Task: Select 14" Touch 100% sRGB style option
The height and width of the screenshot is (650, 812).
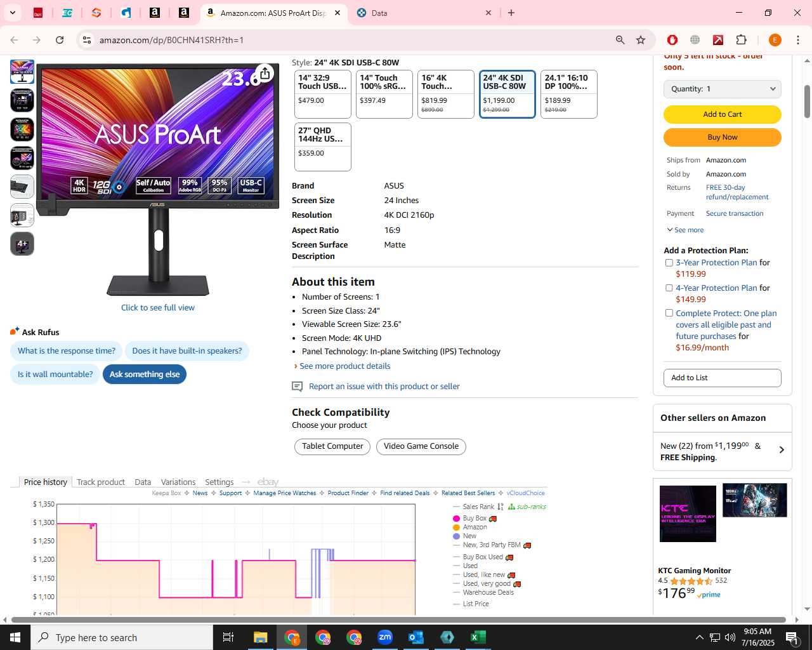Action: coord(384,94)
